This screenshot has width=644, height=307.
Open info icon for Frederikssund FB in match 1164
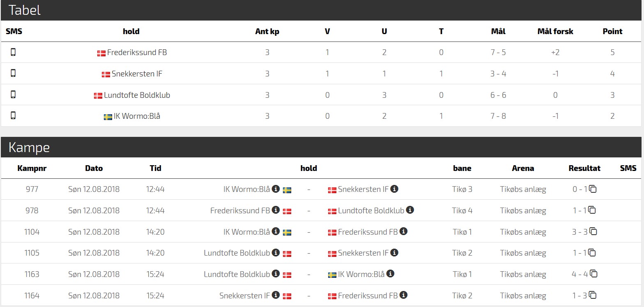[404, 295]
